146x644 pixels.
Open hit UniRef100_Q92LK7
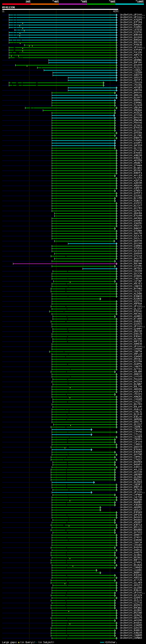click(x=131, y=510)
